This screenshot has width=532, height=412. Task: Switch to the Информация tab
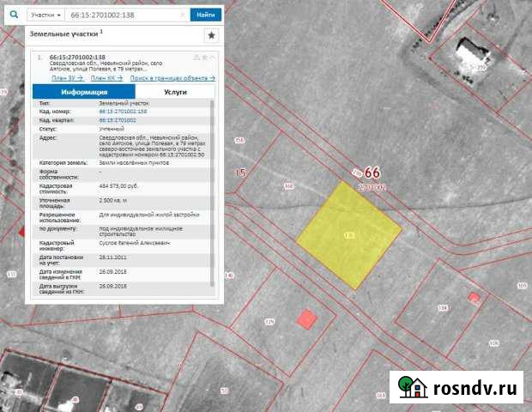pyautogui.click(x=83, y=91)
